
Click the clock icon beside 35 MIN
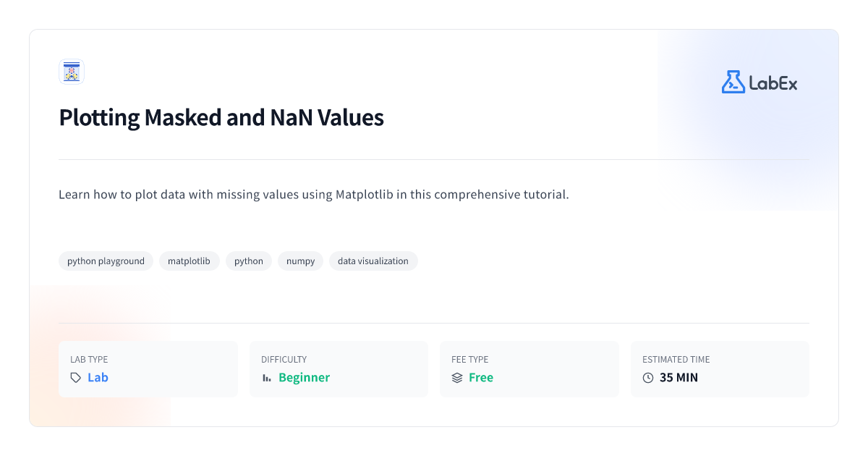(x=648, y=378)
